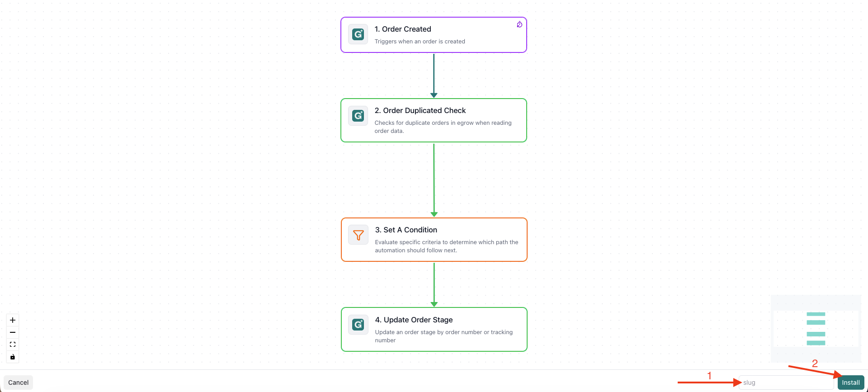Click the Order Created node app icon
The width and height of the screenshot is (868, 392).
(358, 34)
